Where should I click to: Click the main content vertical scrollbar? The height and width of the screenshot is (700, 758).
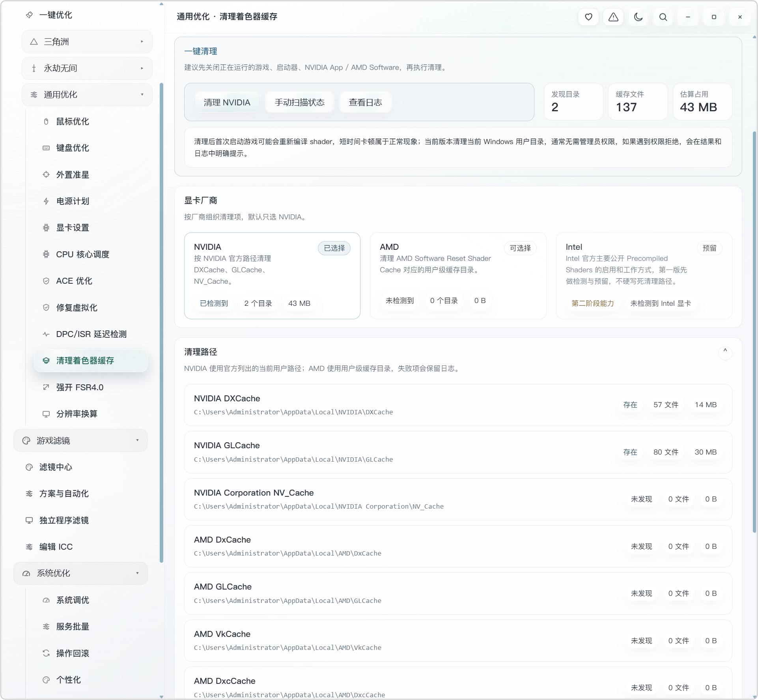click(x=754, y=331)
